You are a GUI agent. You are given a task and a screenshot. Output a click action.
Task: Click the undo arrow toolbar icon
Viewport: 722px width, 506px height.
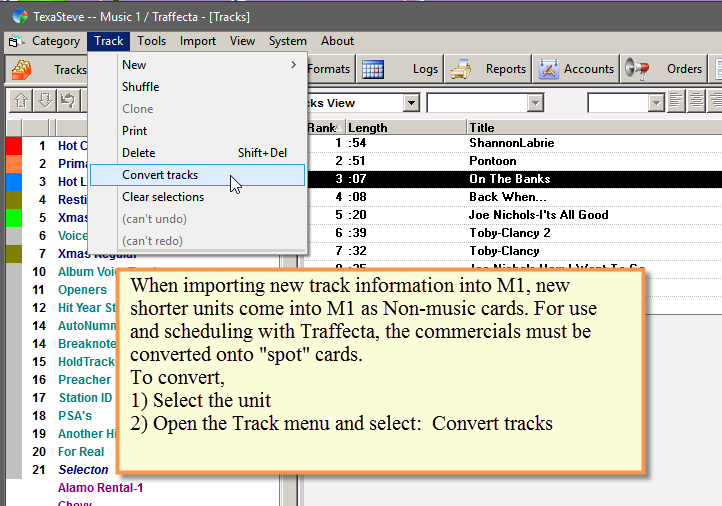(x=68, y=100)
